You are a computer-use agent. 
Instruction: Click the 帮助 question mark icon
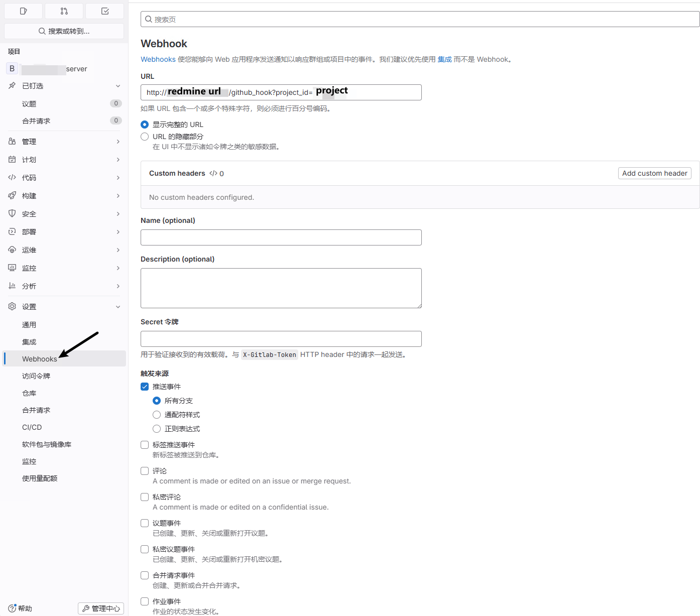coord(12,608)
